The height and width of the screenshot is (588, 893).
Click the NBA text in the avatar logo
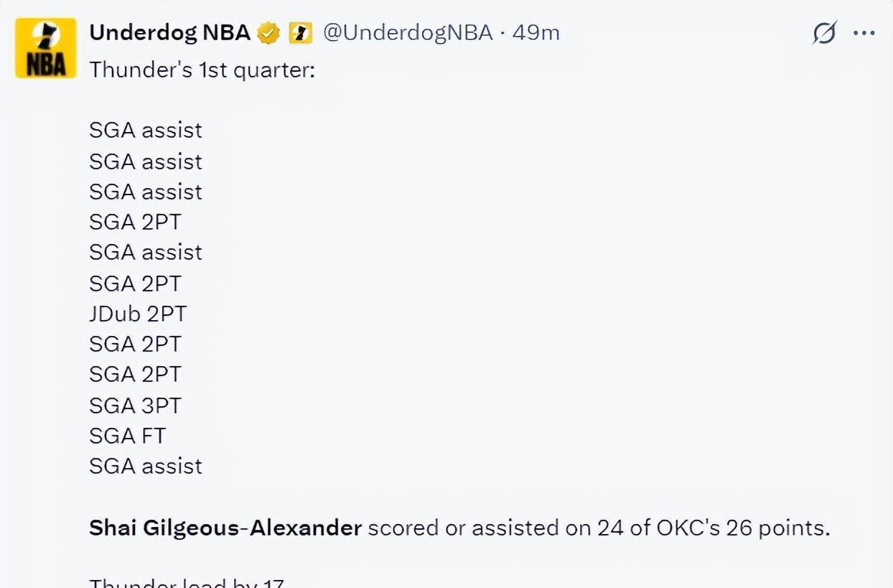coord(46,65)
